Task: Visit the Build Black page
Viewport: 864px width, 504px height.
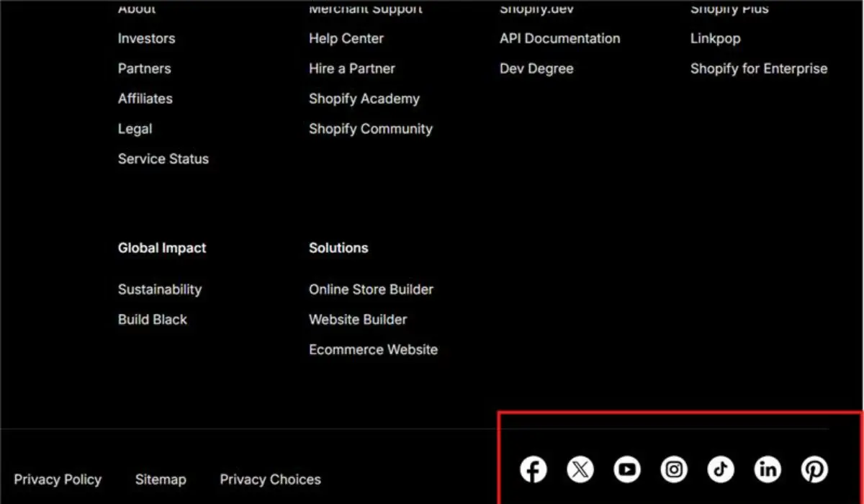Action: 153,320
